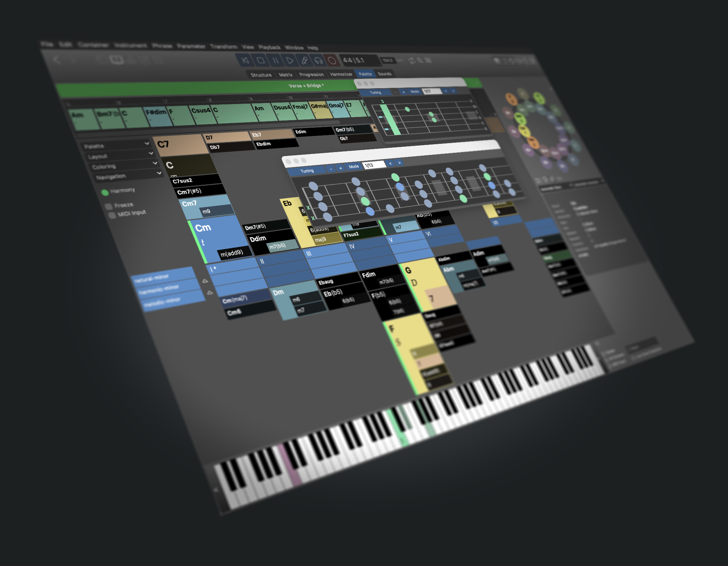Switch to the Matrix tab
Screen dimensions: 728x566
pyautogui.click(x=285, y=75)
